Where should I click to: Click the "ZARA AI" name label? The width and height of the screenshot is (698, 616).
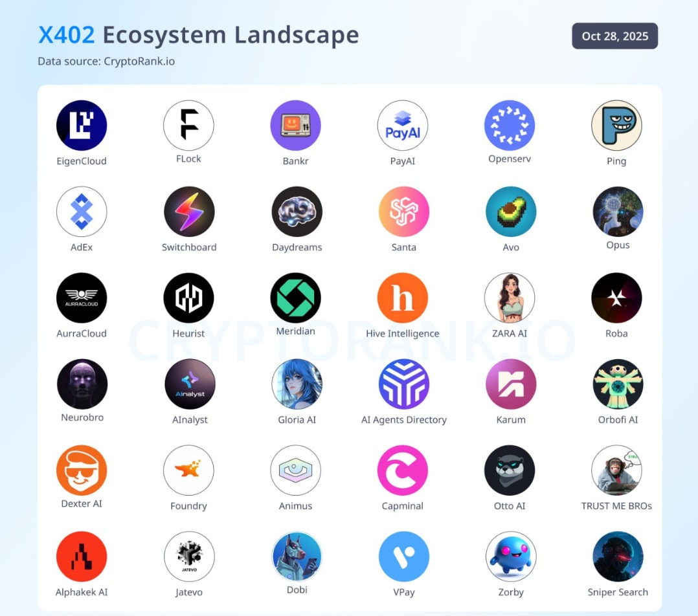510,334
